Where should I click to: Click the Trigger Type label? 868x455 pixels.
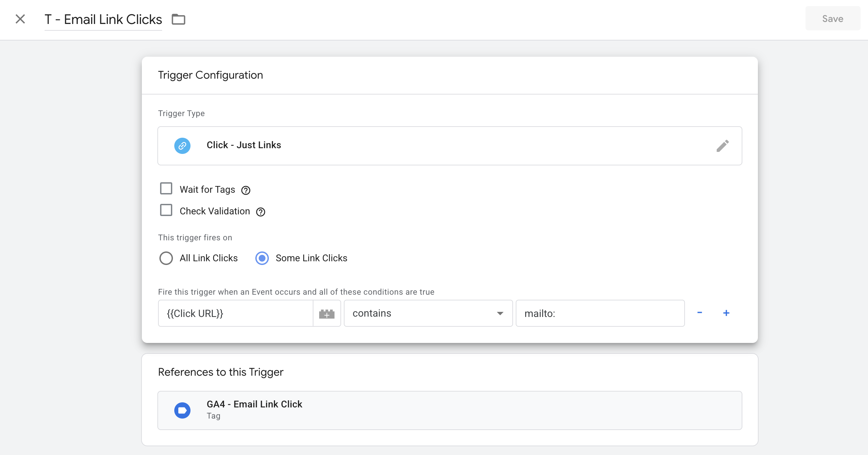coord(181,113)
